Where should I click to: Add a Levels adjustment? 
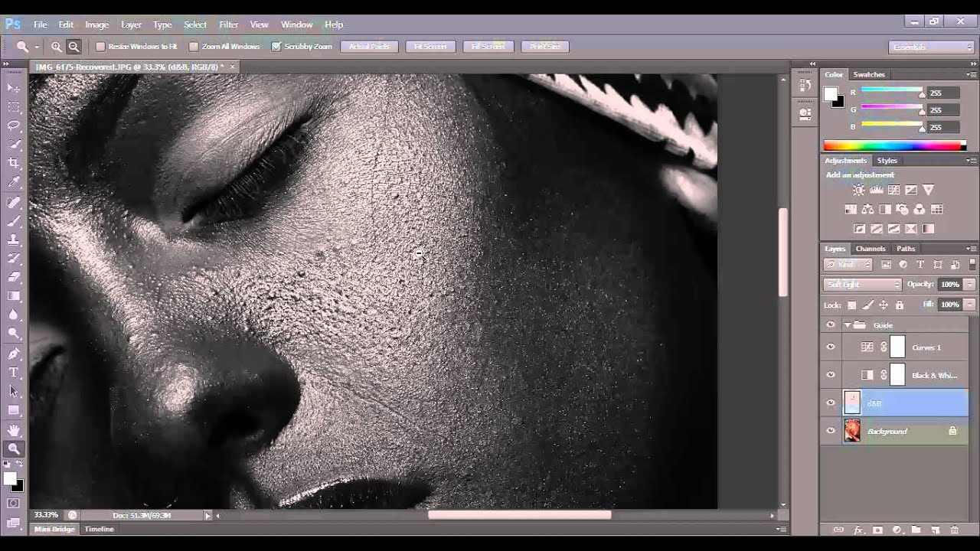coord(877,190)
